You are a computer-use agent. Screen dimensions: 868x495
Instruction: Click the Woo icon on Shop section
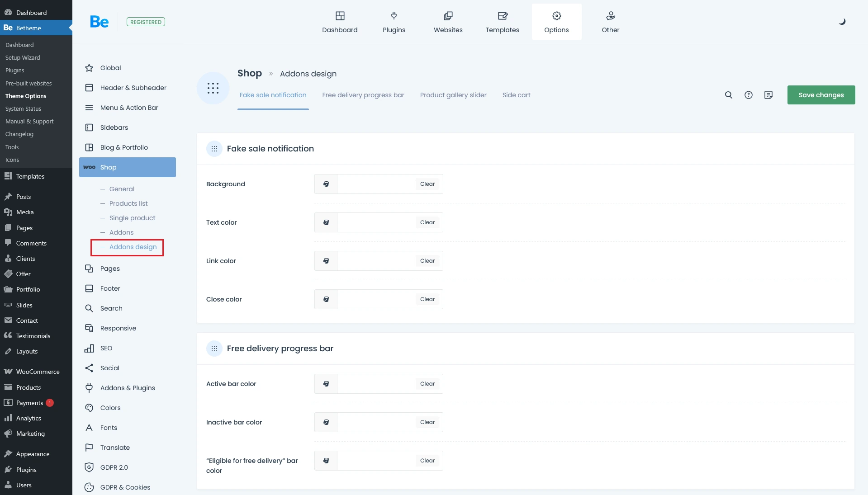coord(90,167)
